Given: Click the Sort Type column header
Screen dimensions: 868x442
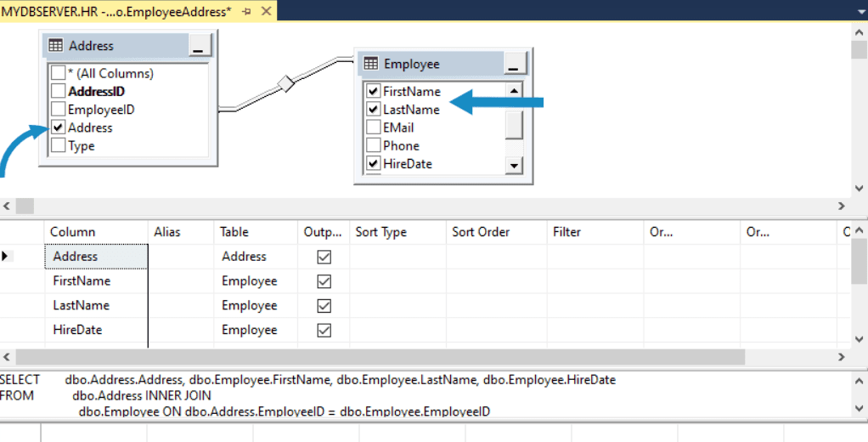Looking at the screenshot, I should click(x=380, y=232).
